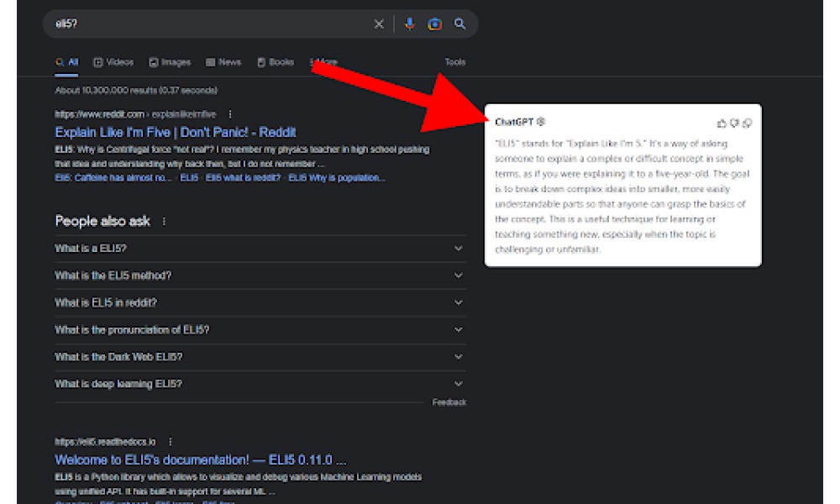The image size is (840, 504).
Task: Clear the search box with the X icon
Action: click(379, 24)
